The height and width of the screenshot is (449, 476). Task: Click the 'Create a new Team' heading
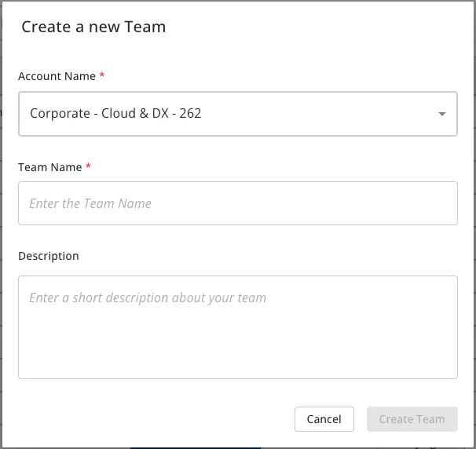[93, 27]
